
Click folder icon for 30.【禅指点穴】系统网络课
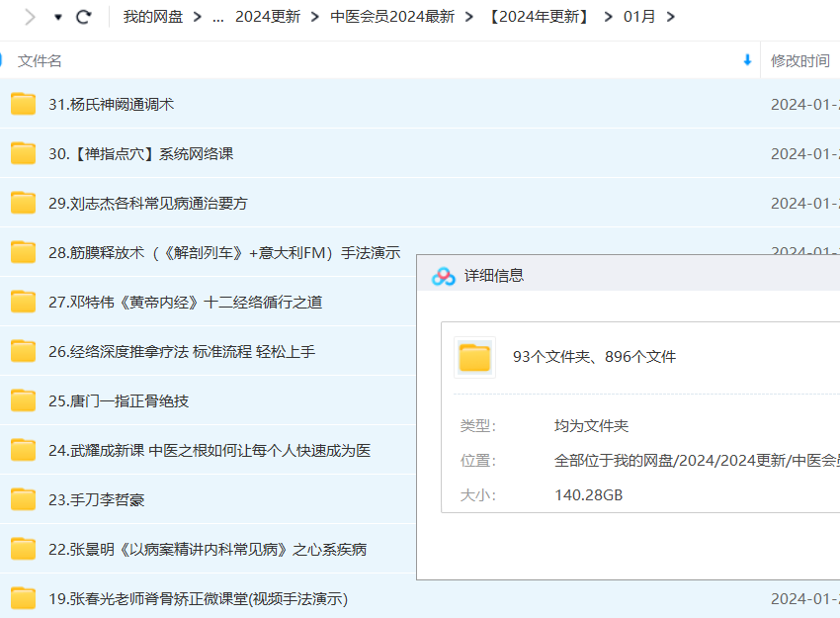click(x=24, y=153)
